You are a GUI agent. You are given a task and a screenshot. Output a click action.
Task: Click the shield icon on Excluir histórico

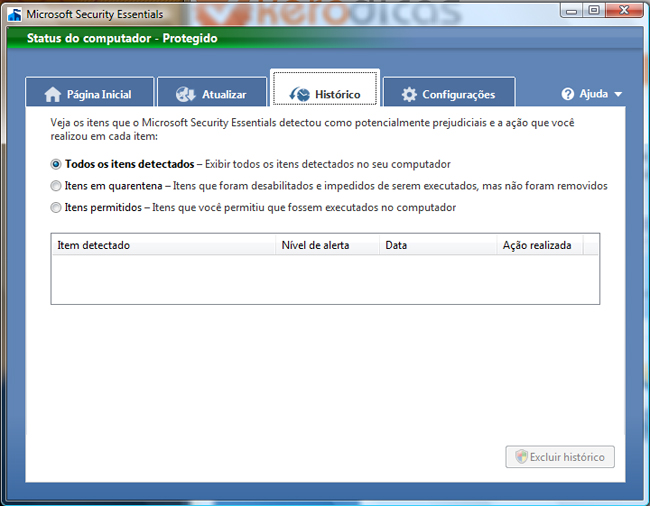pyautogui.click(x=521, y=457)
